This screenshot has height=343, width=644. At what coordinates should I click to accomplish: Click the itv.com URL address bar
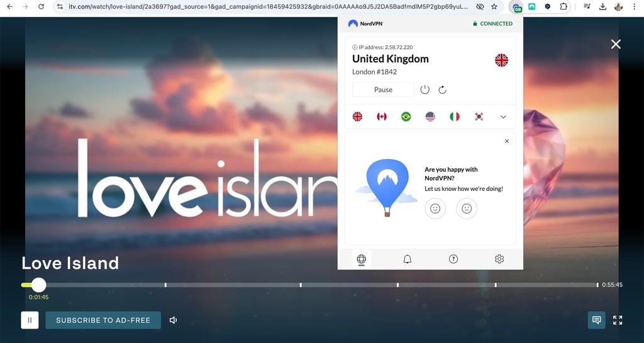pyautogui.click(x=268, y=6)
